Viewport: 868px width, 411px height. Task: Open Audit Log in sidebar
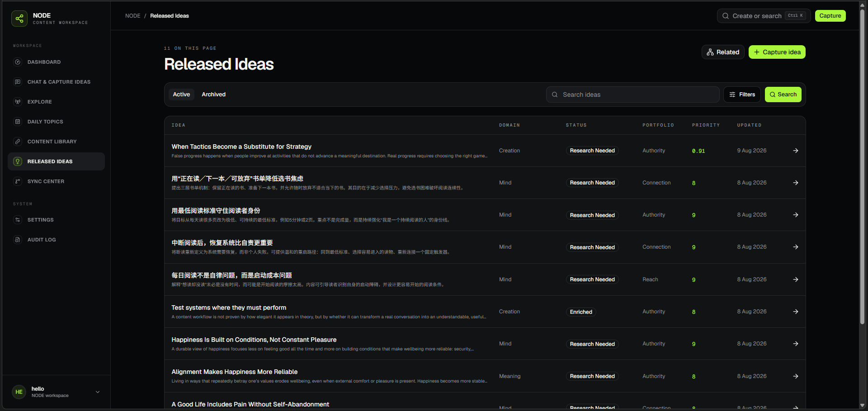coord(56,240)
